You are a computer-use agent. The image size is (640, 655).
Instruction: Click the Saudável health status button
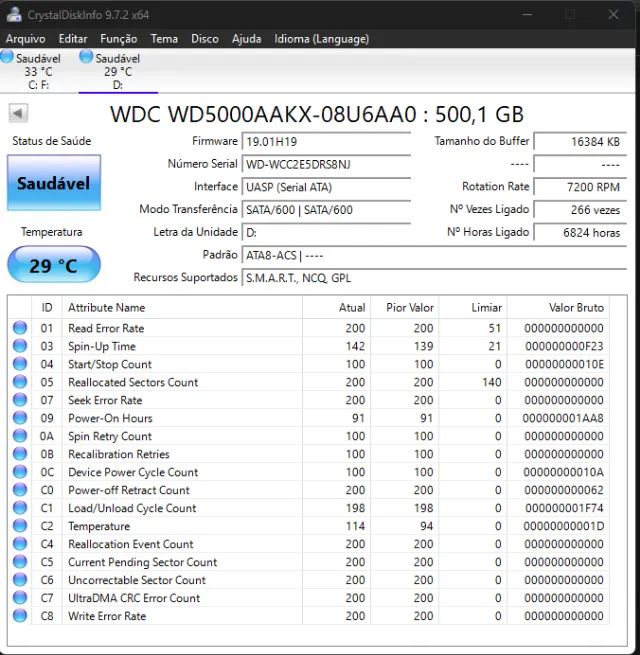point(54,183)
